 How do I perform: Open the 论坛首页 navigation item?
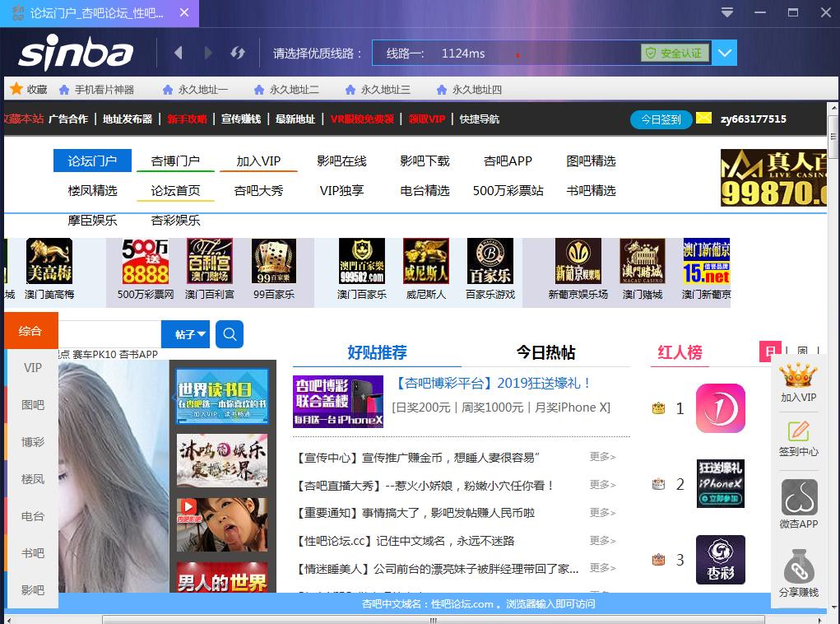[176, 190]
